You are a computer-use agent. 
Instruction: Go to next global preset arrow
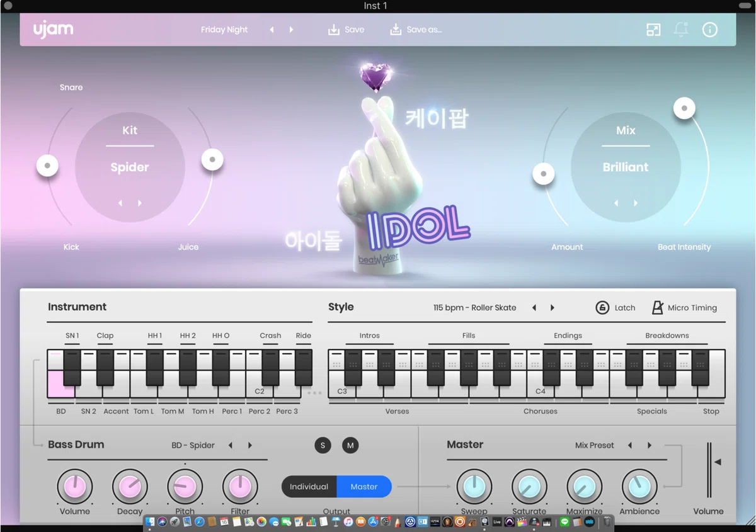[x=291, y=30]
